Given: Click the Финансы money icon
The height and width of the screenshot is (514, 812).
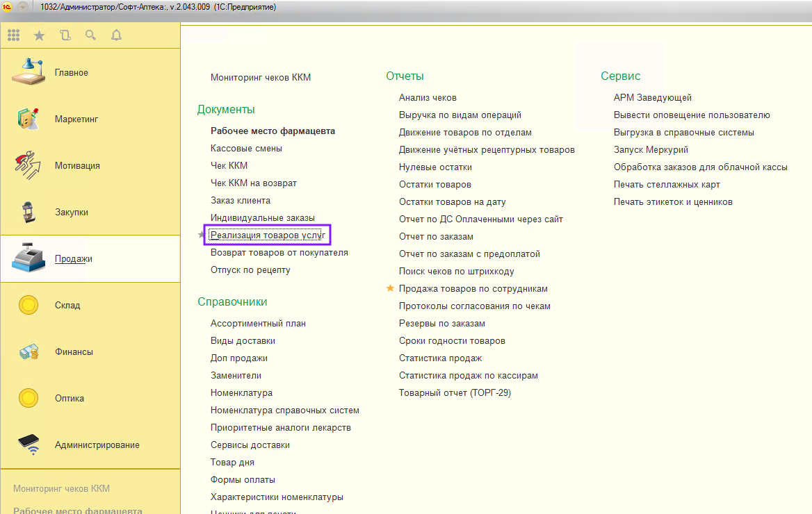Looking at the screenshot, I should (x=28, y=352).
